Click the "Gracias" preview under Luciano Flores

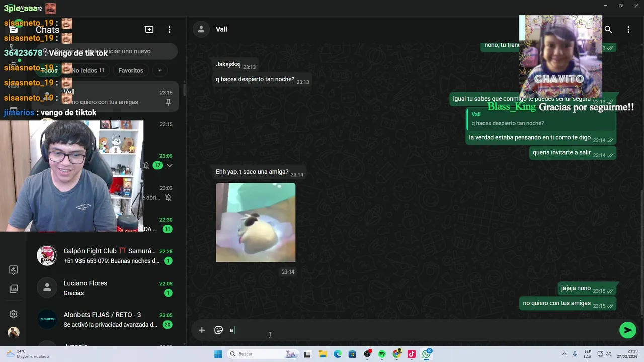tap(73, 293)
